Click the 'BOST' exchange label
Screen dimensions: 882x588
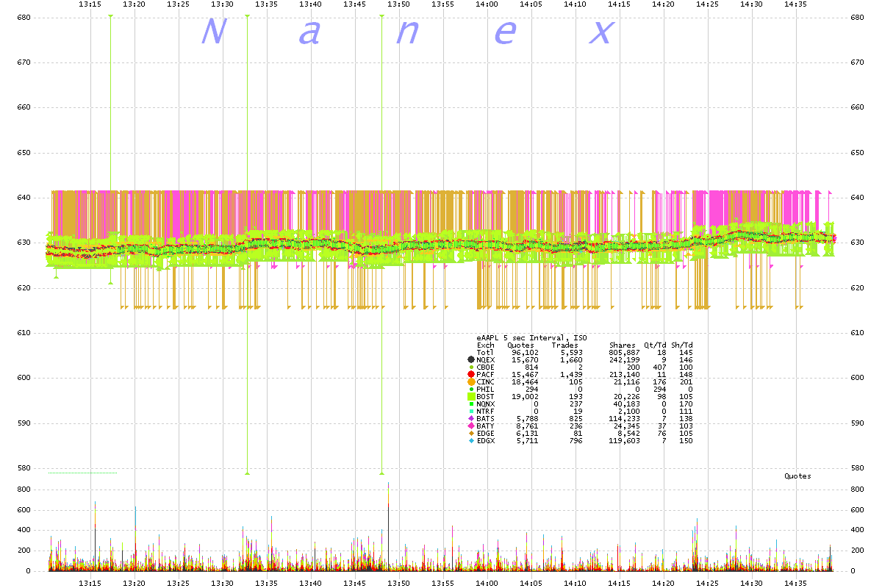click(486, 396)
